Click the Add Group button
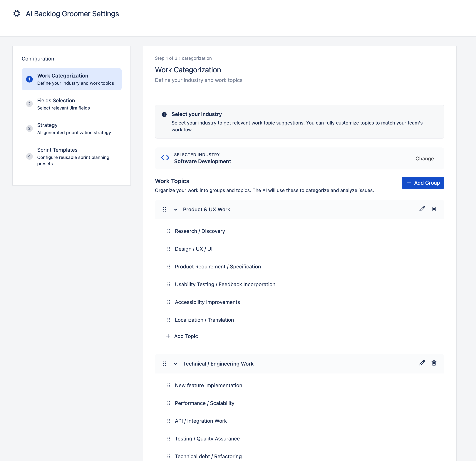 [x=423, y=183]
